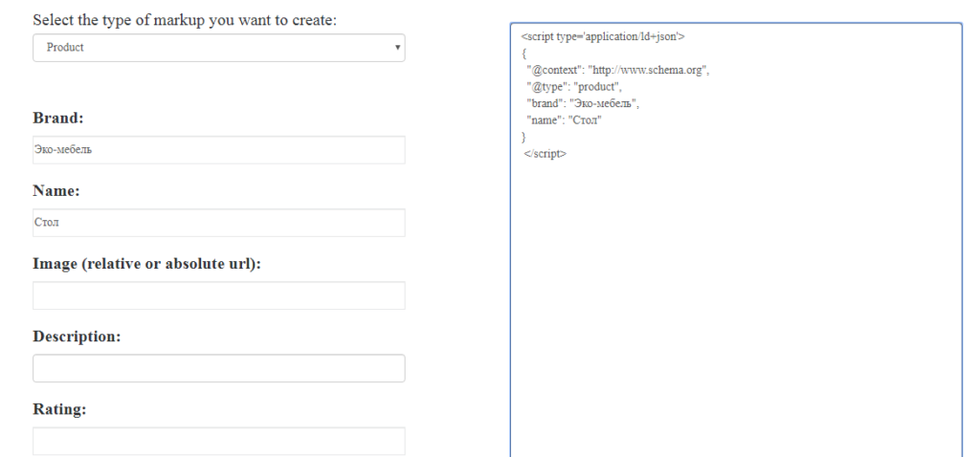
Task: Click the "name": "Стол" line
Action: [x=564, y=120]
